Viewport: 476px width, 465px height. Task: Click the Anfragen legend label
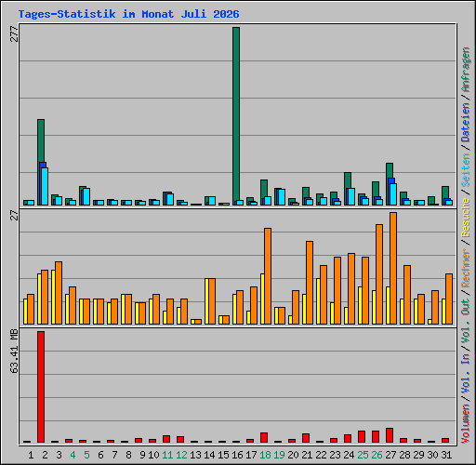(x=466, y=70)
